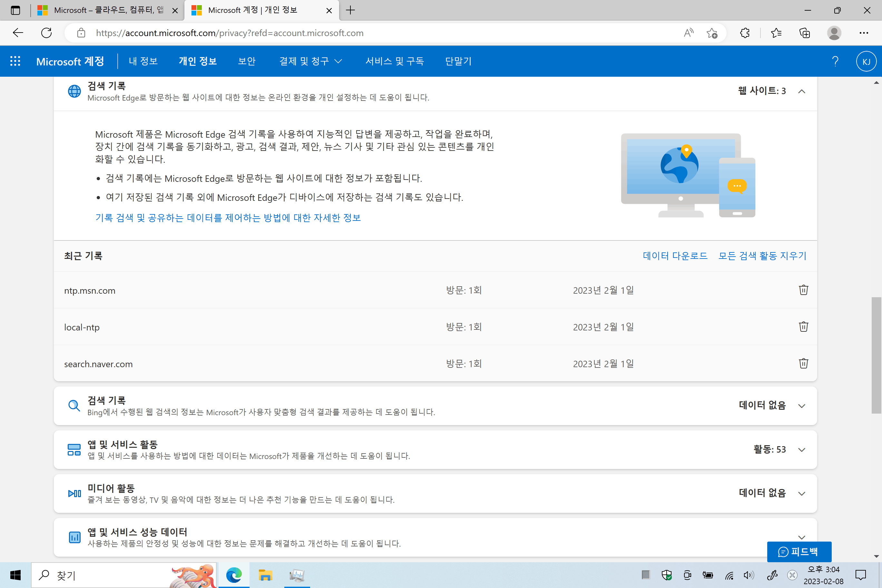The image size is (882, 588).
Task: Open the Microsoft app launcher grid
Action: [15, 61]
